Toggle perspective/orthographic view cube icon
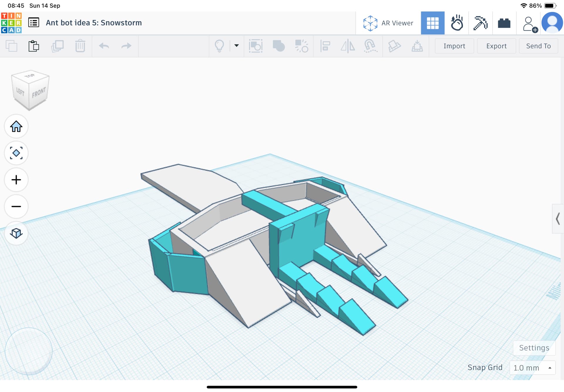 (x=16, y=233)
